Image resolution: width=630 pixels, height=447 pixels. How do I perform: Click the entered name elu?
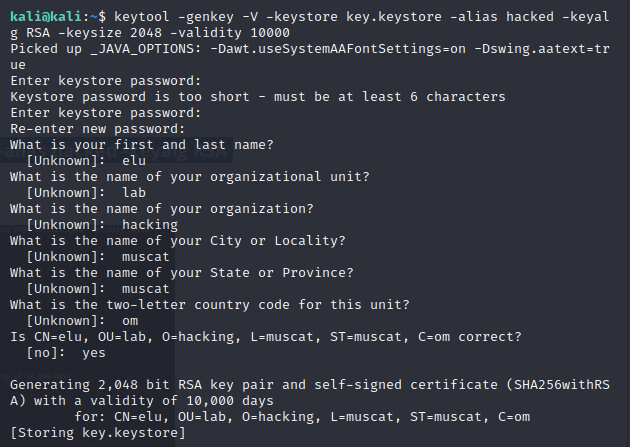click(134, 161)
